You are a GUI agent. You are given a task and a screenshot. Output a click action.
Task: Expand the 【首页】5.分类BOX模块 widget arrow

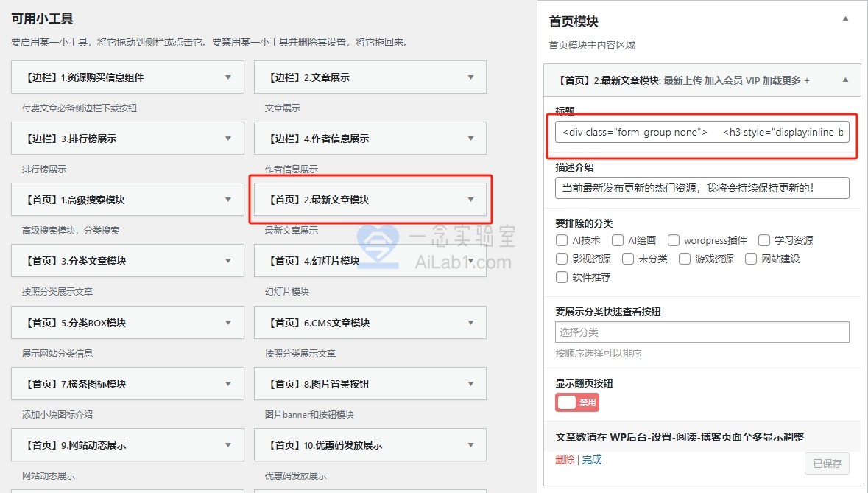pyautogui.click(x=227, y=323)
